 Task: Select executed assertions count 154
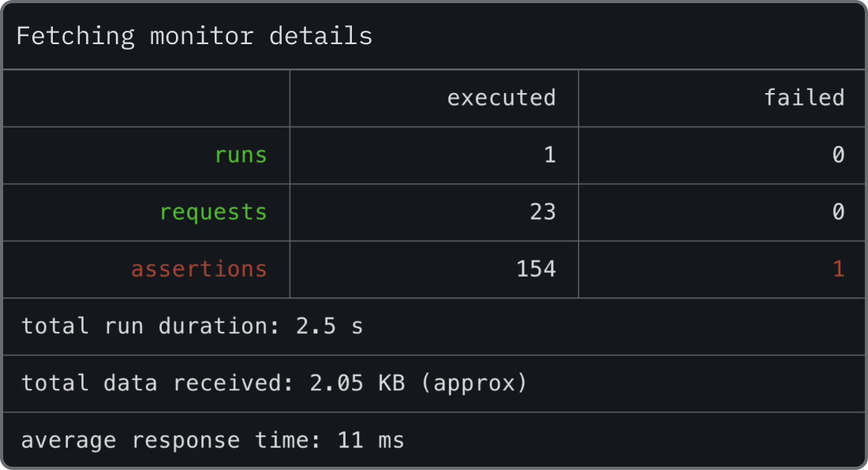click(536, 269)
